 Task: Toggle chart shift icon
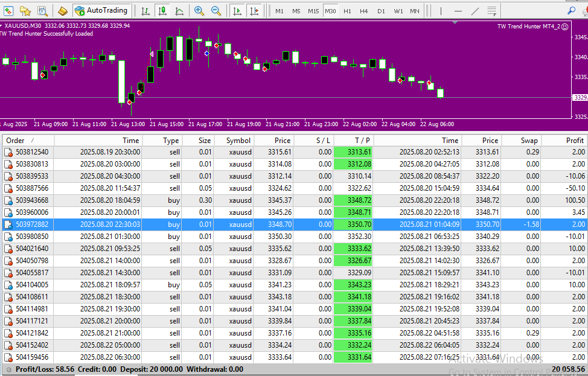254,11
